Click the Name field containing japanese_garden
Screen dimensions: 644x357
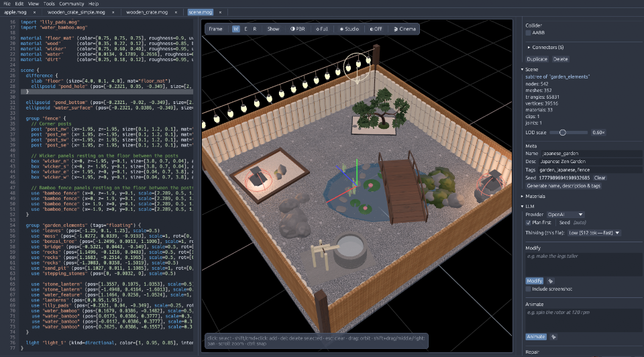pos(592,154)
